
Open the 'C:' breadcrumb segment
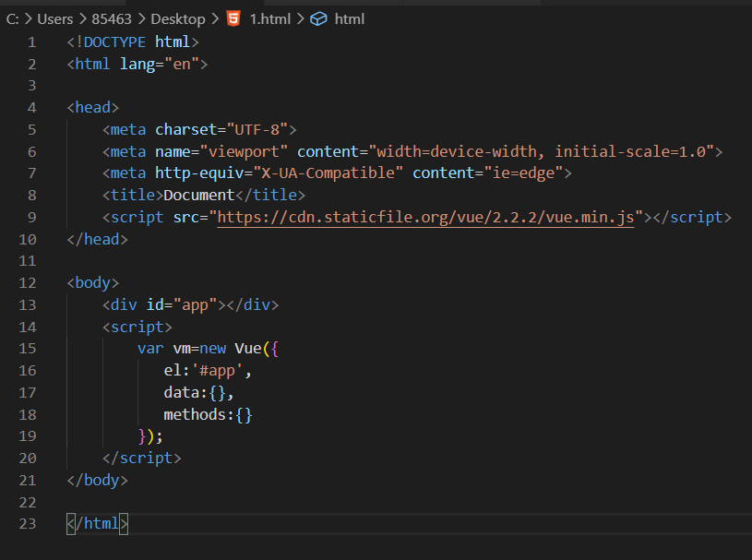coord(13,18)
